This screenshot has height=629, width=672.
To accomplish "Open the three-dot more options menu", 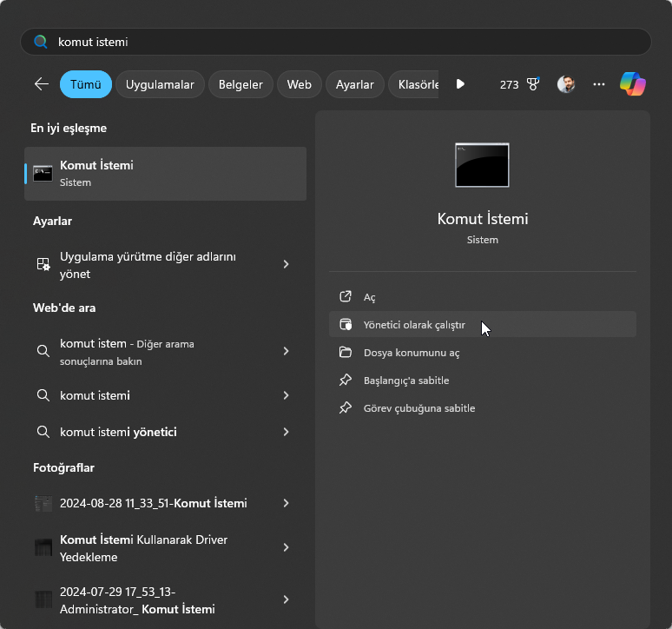I will [598, 84].
